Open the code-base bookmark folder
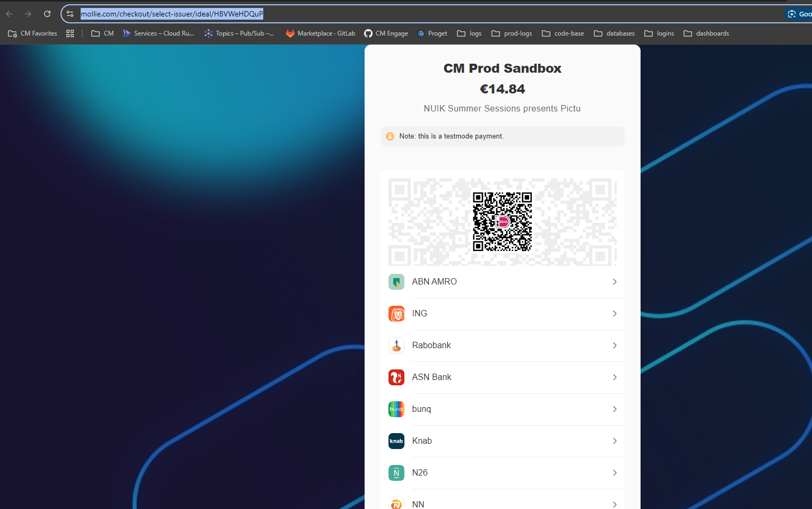This screenshot has height=509, width=812. coord(563,33)
